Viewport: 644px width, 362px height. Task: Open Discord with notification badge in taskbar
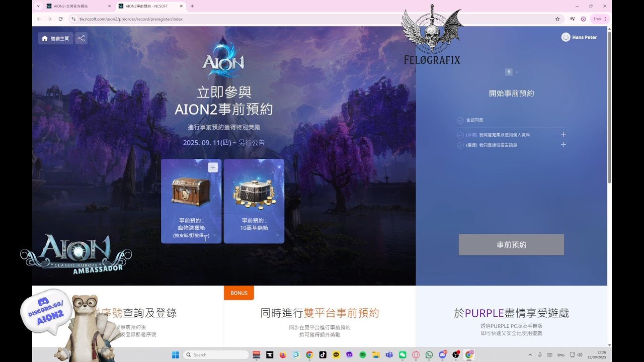click(x=443, y=355)
